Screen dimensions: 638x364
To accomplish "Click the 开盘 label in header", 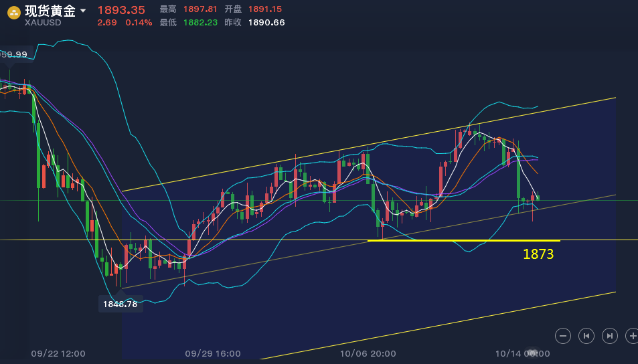I will point(233,9).
